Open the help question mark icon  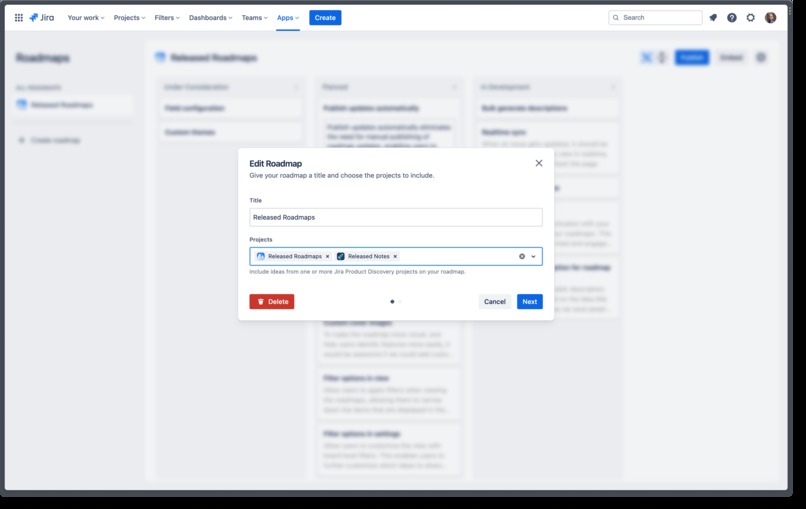[731, 17]
